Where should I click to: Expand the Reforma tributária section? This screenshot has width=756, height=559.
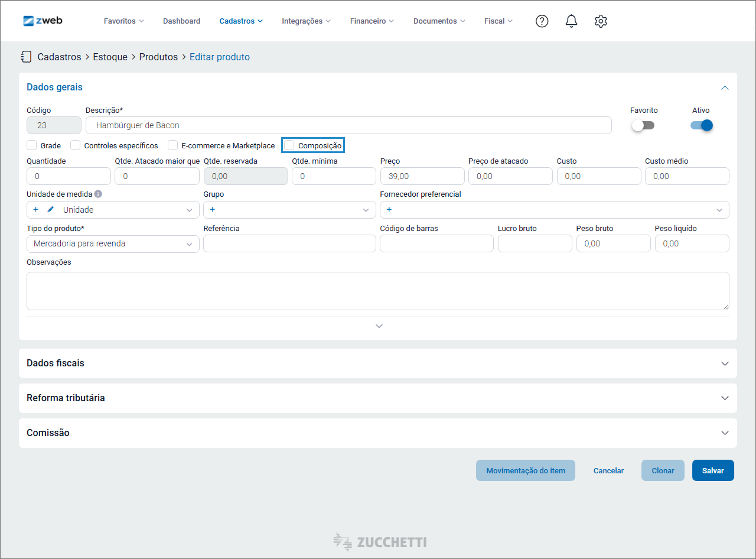(378, 398)
